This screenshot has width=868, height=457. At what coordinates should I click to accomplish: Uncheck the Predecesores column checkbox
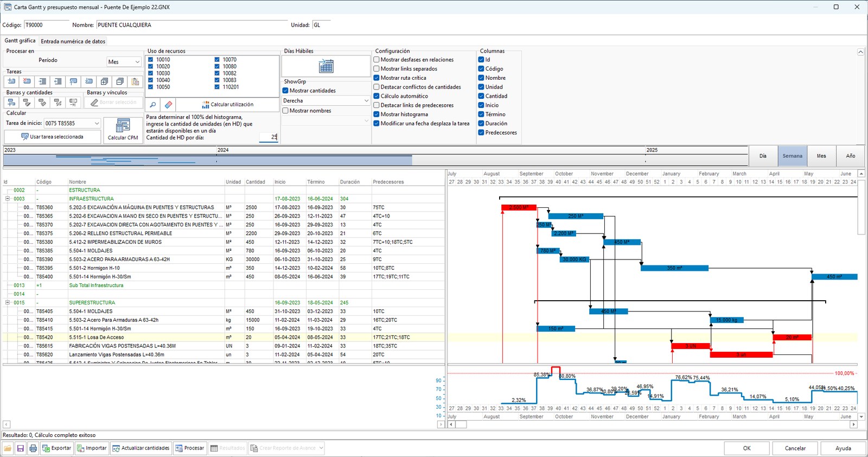(481, 132)
